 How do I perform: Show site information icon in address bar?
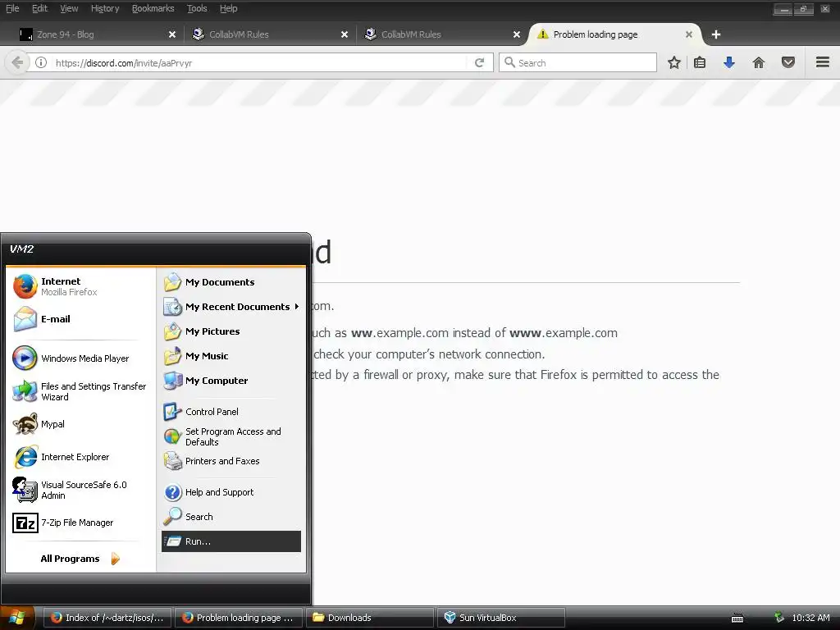coord(41,62)
